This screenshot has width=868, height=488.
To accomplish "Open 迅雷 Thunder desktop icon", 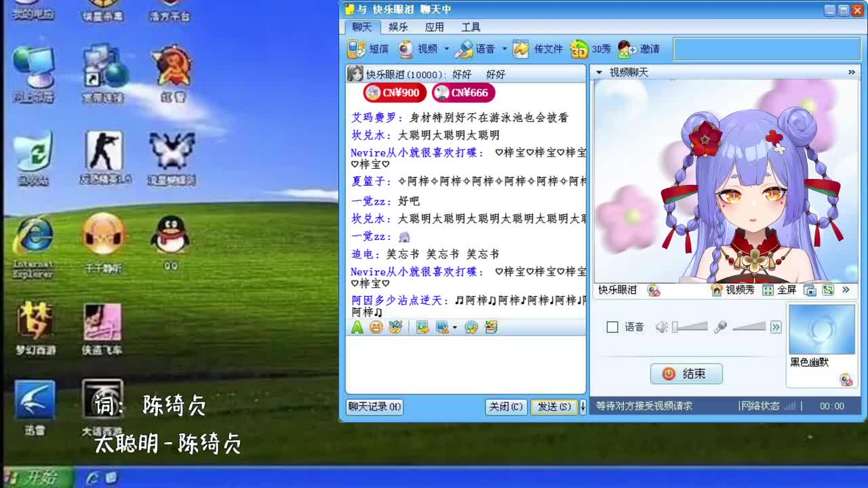I will pos(35,407).
